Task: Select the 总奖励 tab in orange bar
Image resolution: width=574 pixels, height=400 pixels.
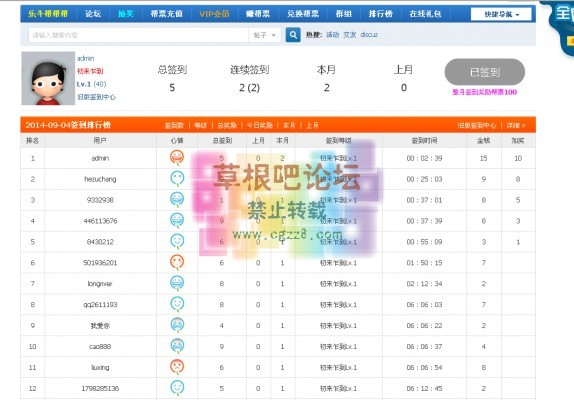Action: 227,125
